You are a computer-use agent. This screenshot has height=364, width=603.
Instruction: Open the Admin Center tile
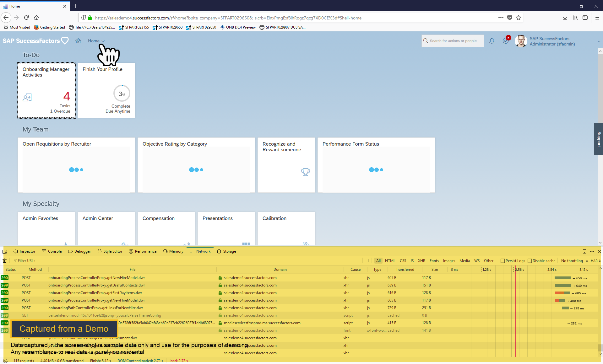click(x=106, y=228)
